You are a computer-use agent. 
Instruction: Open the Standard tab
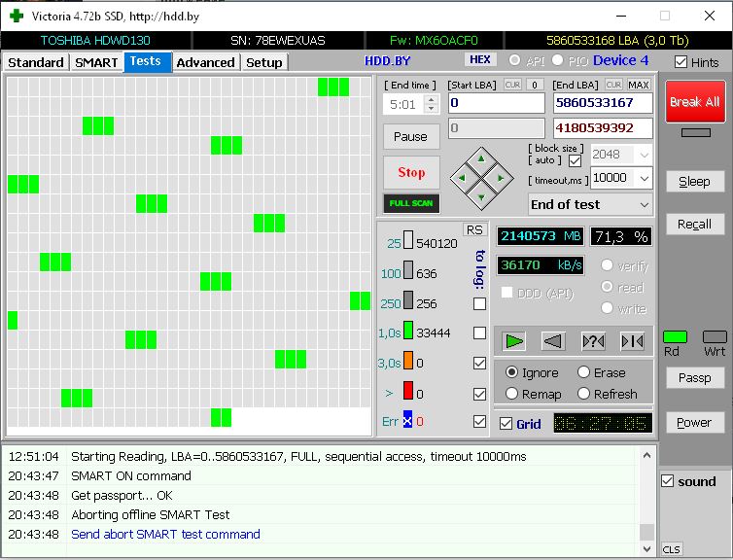pyautogui.click(x=36, y=62)
